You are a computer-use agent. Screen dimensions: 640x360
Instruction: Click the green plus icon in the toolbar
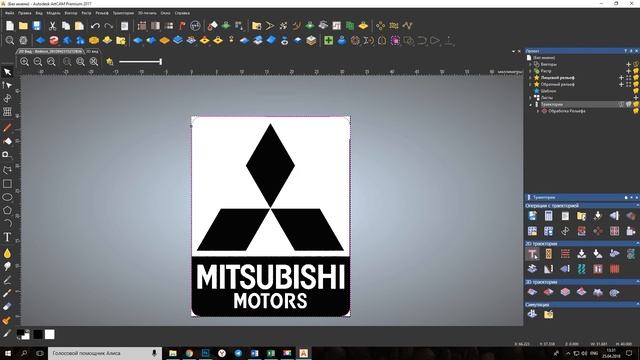pos(328,40)
